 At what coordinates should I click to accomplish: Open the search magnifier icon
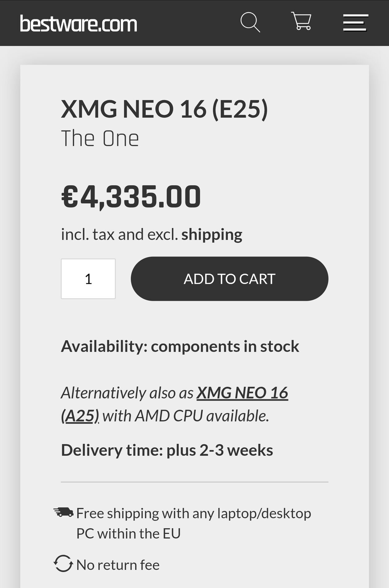pos(250,22)
